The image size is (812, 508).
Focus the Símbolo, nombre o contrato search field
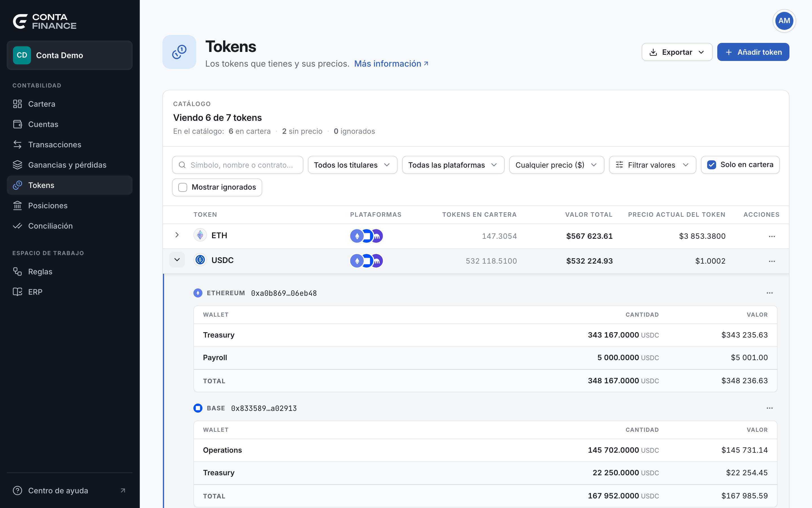[x=238, y=165]
